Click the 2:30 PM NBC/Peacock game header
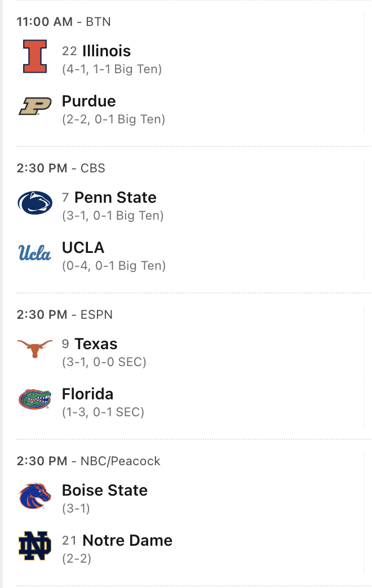The width and height of the screenshot is (372, 588). tap(88, 461)
